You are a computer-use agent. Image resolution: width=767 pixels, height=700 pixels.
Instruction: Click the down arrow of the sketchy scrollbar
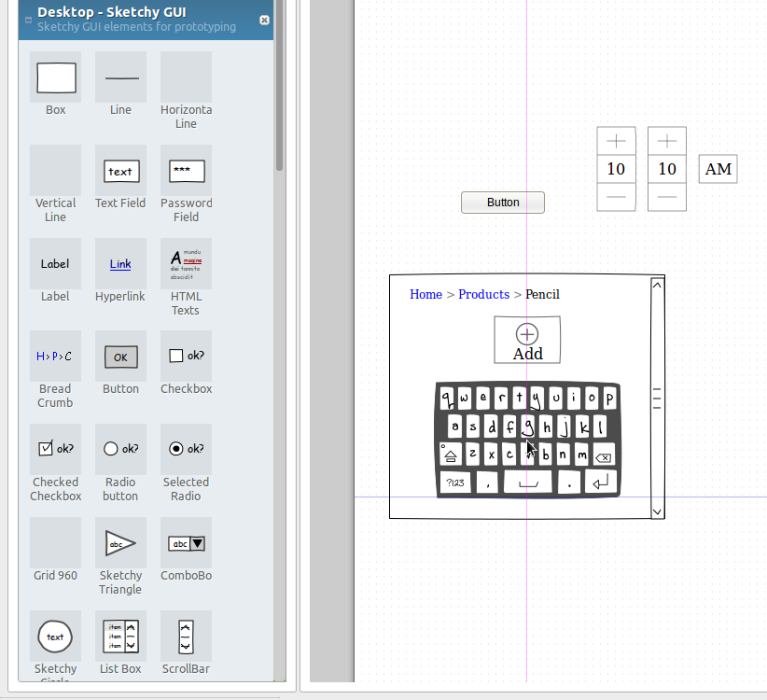pos(657,511)
